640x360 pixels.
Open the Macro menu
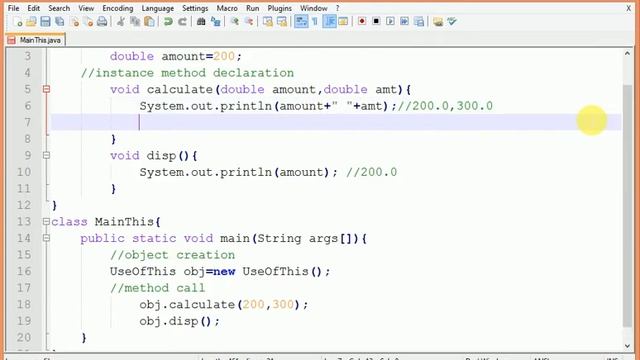[227, 8]
